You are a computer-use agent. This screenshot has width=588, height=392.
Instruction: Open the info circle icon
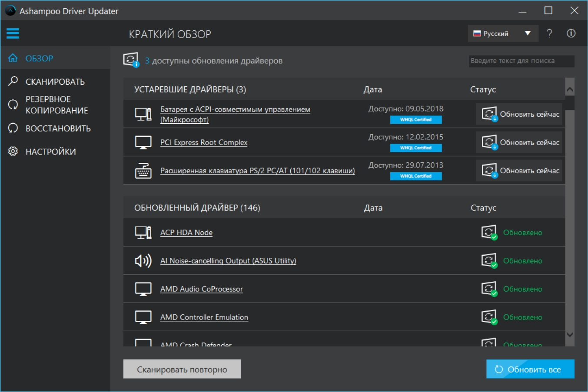coord(571,33)
